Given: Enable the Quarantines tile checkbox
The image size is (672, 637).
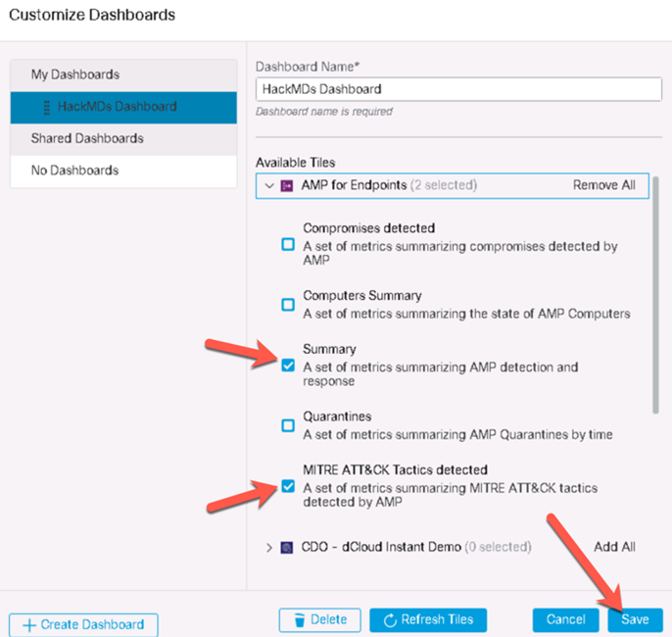Looking at the screenshot, I should [x=288, y=425].
